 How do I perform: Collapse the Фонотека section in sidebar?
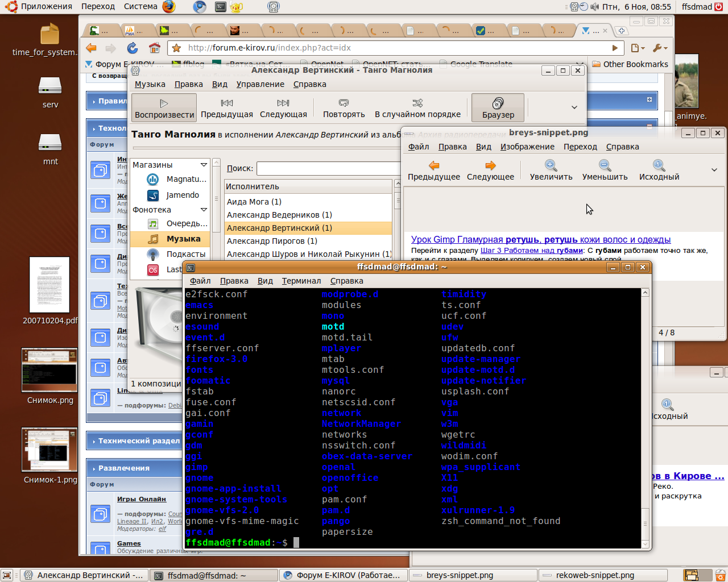(x=204, y=210)
